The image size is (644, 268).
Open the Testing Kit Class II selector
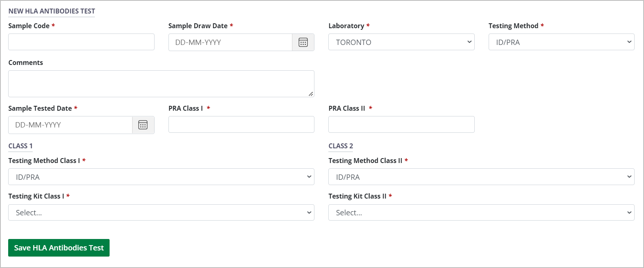tap(481, 212)
